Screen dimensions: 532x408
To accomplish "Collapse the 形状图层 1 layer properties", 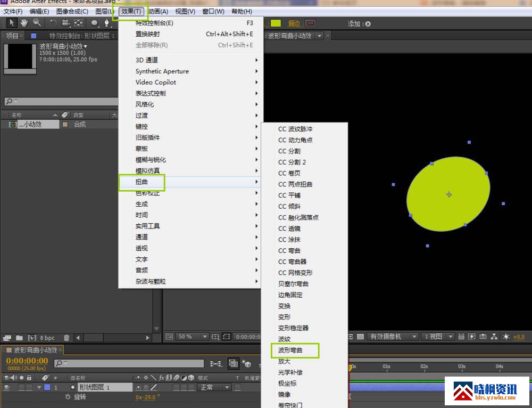I will [x=39, y=387].
